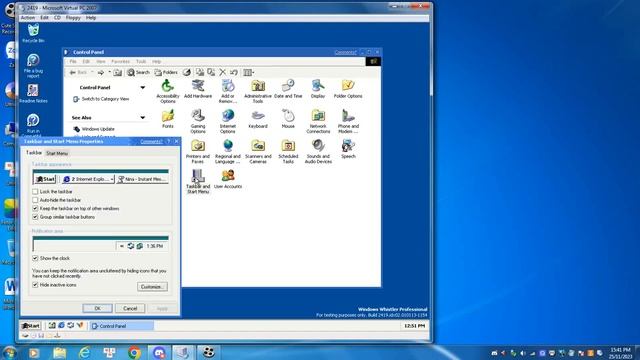
Task: Toggle Show the clock checkbox
Action: pyautogui.click(x=35, y=258)
